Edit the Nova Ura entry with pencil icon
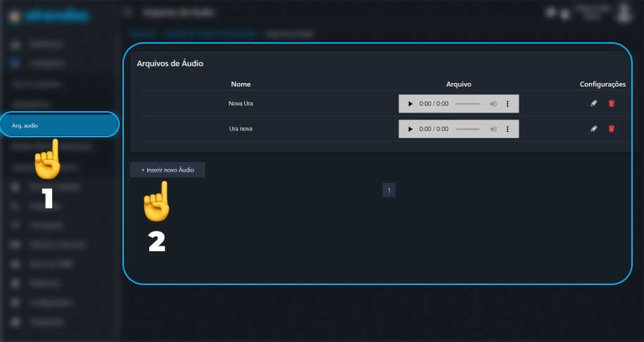644x342 pixels. point(594,103)
